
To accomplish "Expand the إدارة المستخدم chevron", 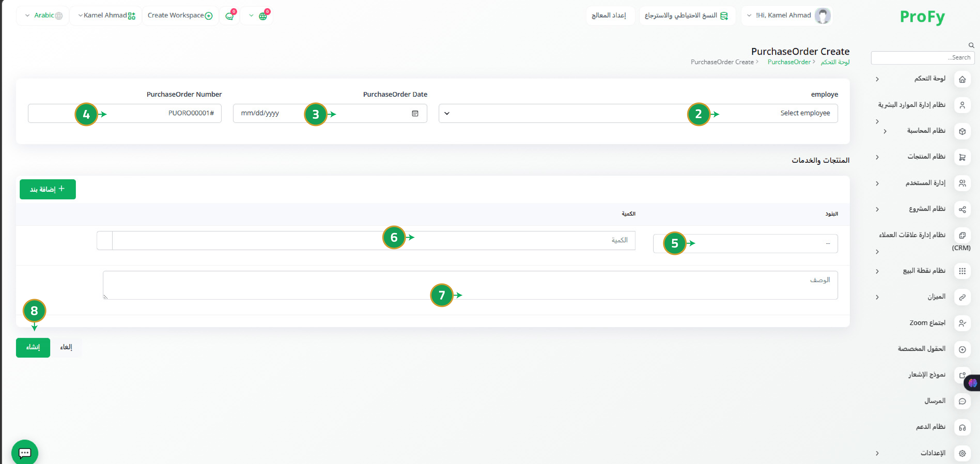I will coord(877,183).
